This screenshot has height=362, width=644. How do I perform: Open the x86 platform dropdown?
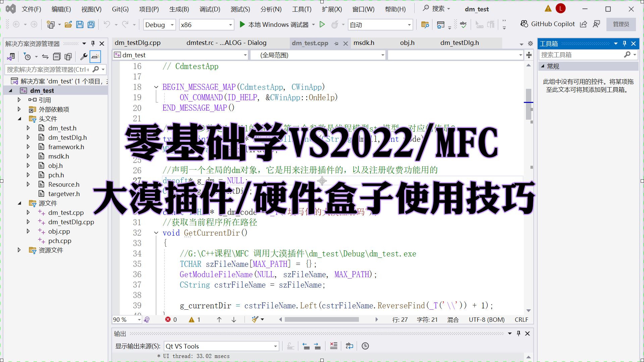(x=230, y=25)
